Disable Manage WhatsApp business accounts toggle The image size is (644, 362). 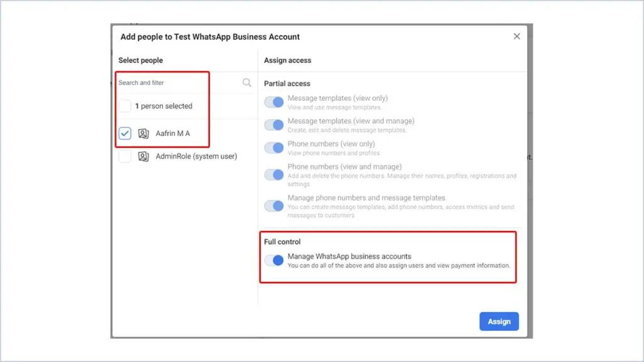(x=274, y=261)
